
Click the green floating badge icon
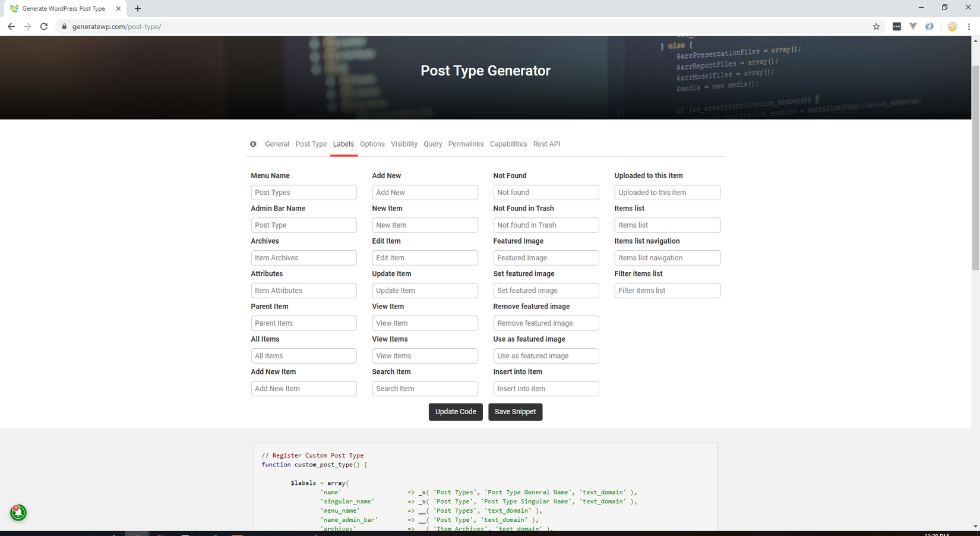coord(18,512)
